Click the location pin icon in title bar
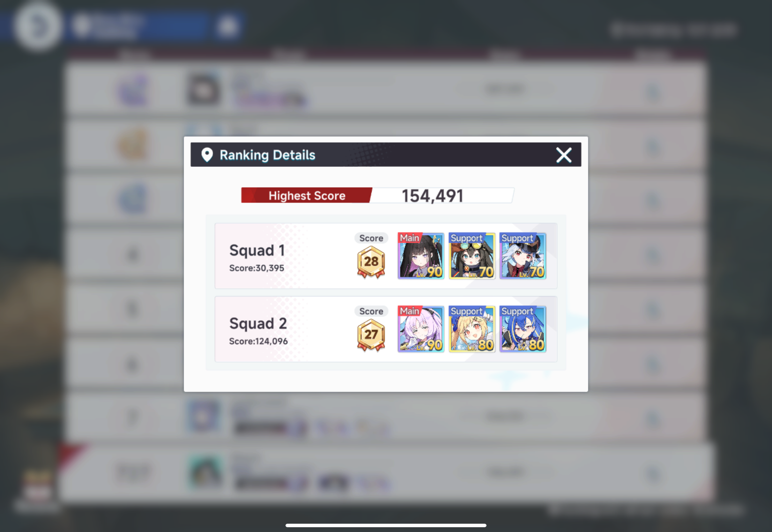 click(207, 155)
